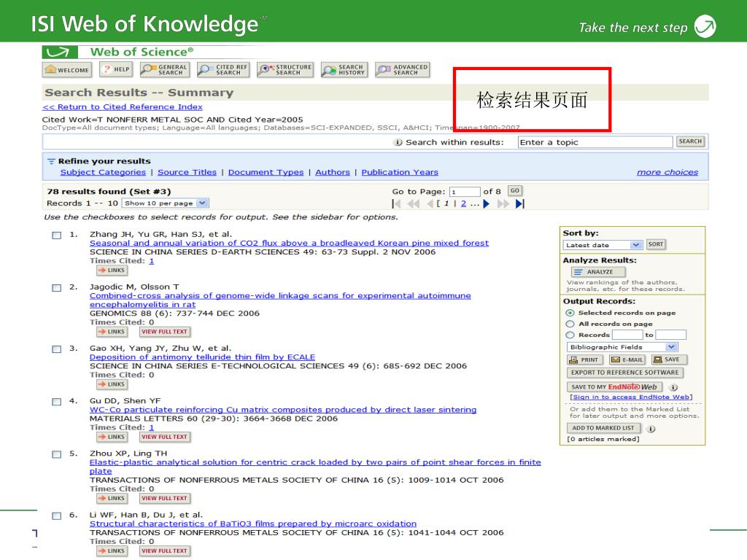Image resolution: width=747 pixels, height=560 pixels.
Task: Click the Web of Science logo arrow
Action: [59, 52]
